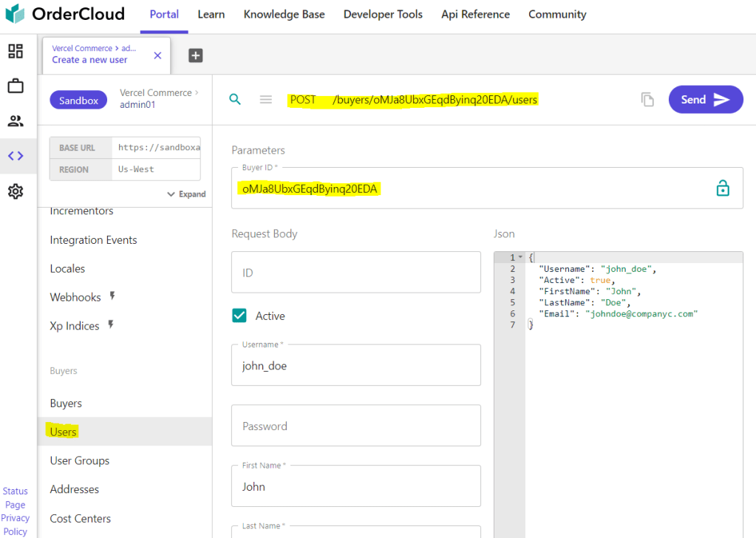Image resolution: width=756 pixels, height=538 pixels.
Task: Click Vercel Commerce breadcrumb in the tab
Action: coord(82,48)
